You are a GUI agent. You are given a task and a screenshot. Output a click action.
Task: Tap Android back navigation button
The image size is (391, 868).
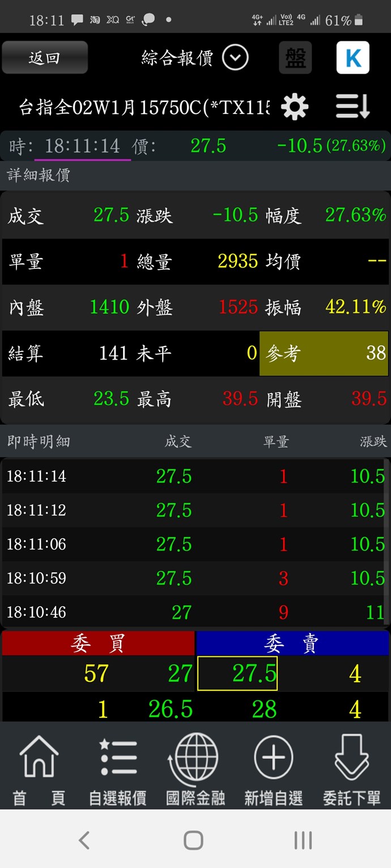[x=84, y=840]
